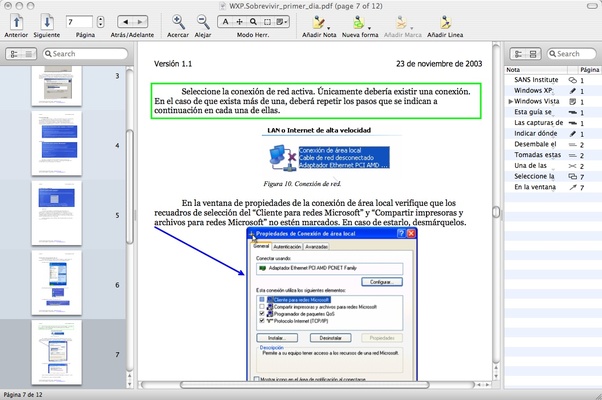The height and width of the screenshot is (400, 602).
Task: Click the toolbar toggle pill in title bar
Action: [x=592, y=6]
